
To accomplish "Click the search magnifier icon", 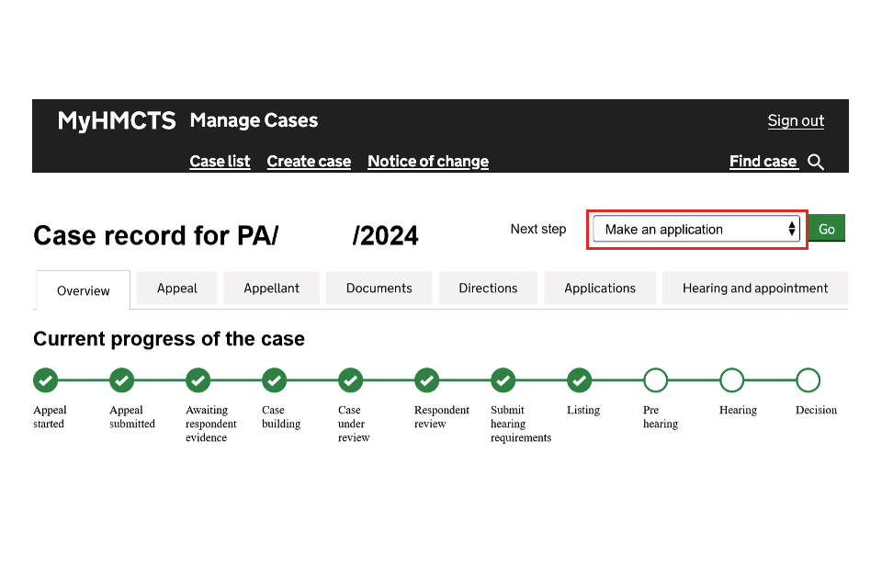I will 816,163.
